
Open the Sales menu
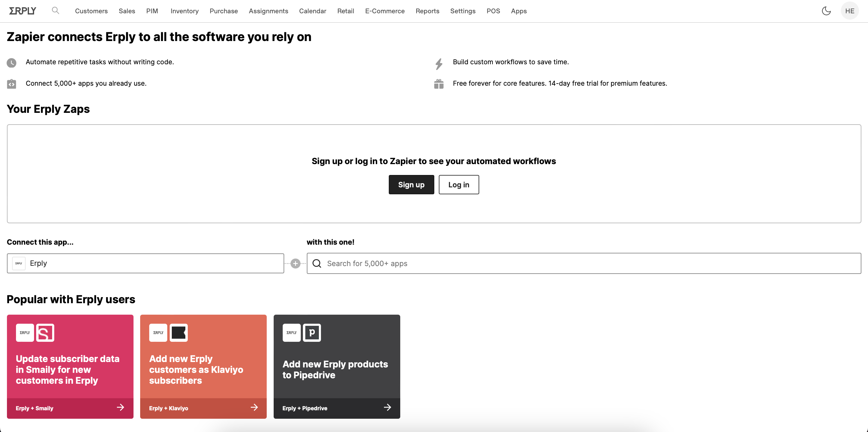point(127,11)
